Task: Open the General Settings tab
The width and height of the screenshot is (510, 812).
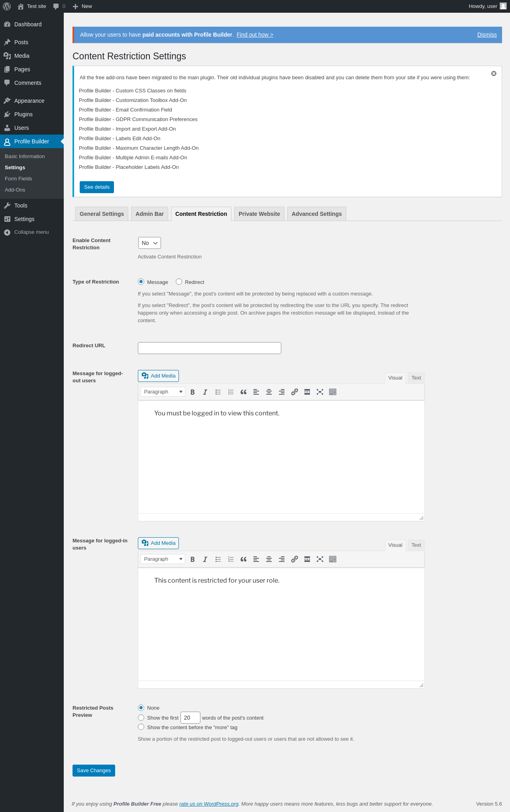Action: point(102,214)
